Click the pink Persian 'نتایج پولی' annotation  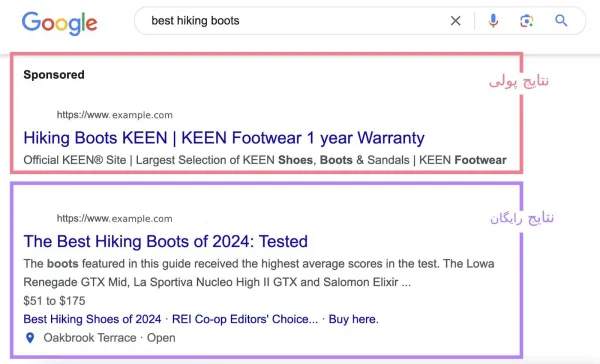518,82
